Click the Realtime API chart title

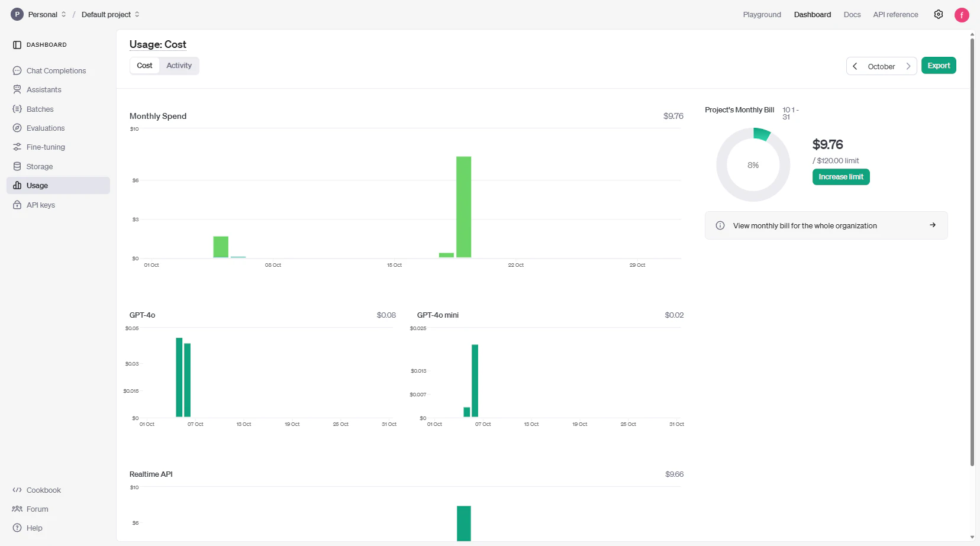click(x=151, y=474)
